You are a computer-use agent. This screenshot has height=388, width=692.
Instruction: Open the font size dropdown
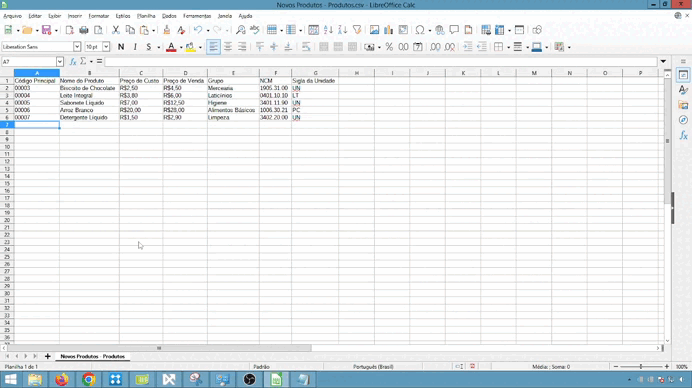click(x=106, y=47)
